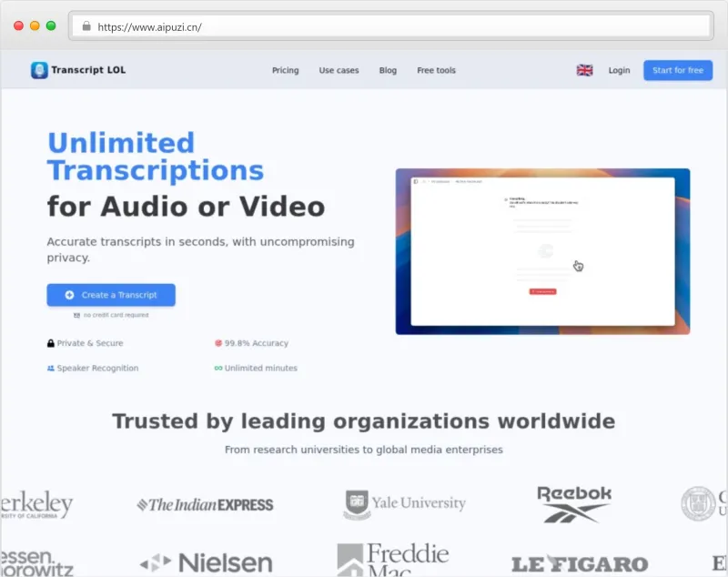
Task: Click the plus icon in Create a Transcript
Action: [70, 295]
